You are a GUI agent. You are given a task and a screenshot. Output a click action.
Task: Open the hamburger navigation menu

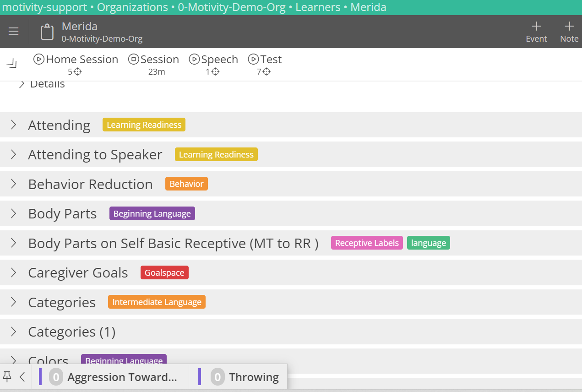[14, 32]
